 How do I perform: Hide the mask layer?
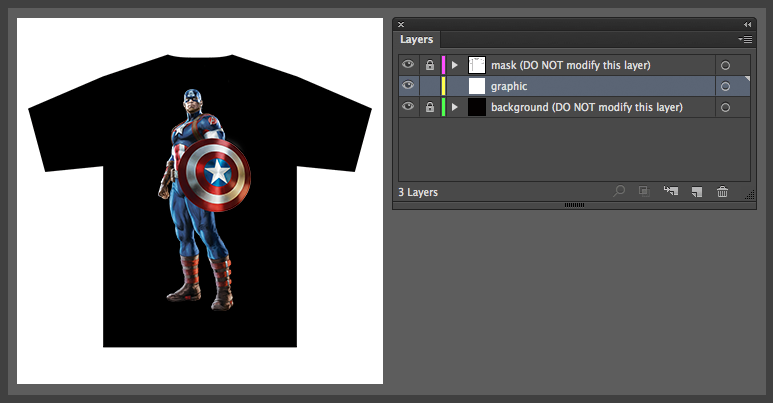(x=408, y=65)
